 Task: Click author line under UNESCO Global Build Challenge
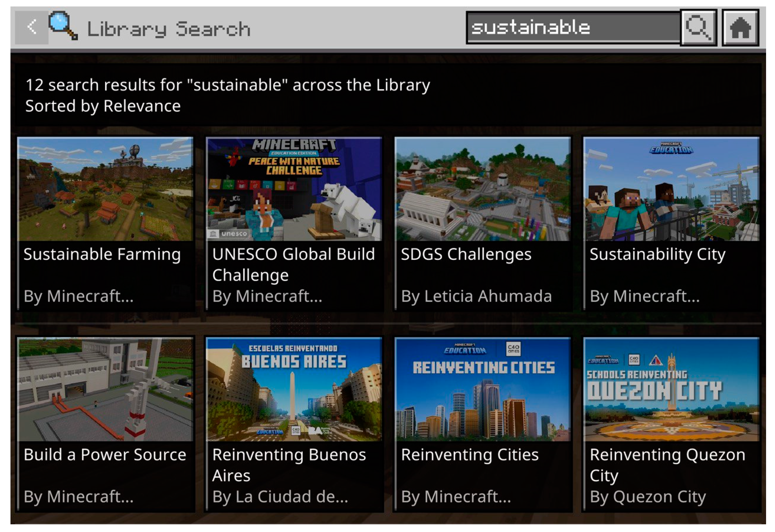coord(267,296)
